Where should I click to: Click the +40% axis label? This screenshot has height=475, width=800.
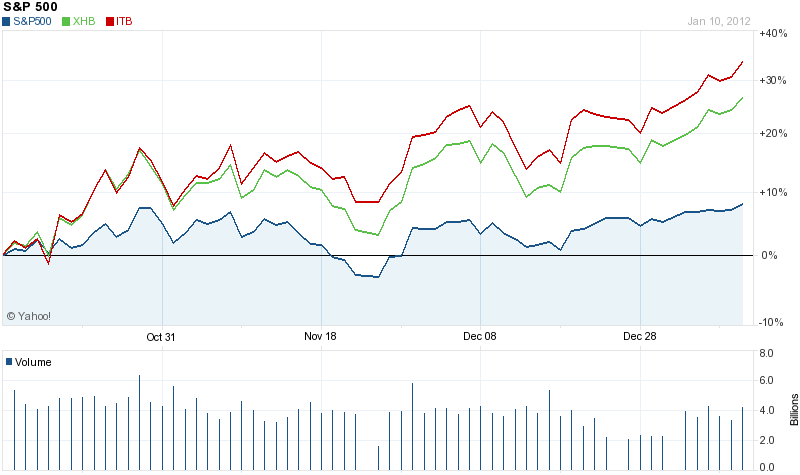(773, 33)
